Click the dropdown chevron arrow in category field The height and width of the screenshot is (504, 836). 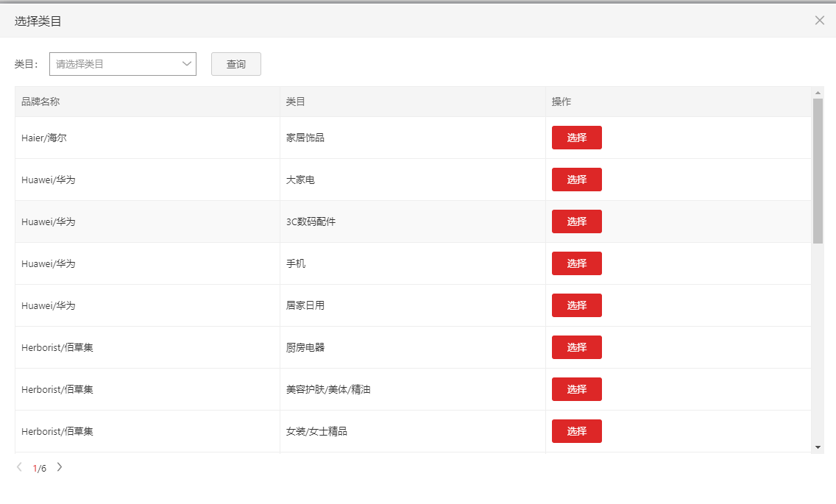click(x=186, y=64)
